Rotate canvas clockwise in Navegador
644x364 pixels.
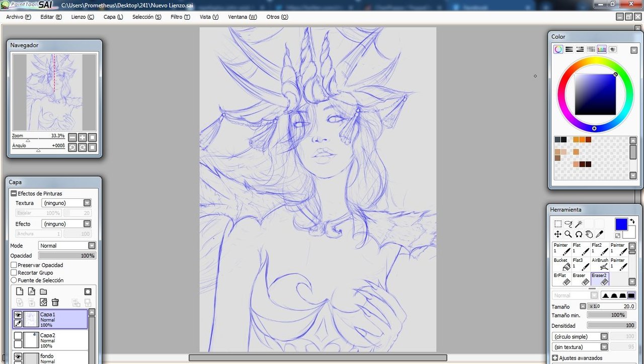click(83, 147)
